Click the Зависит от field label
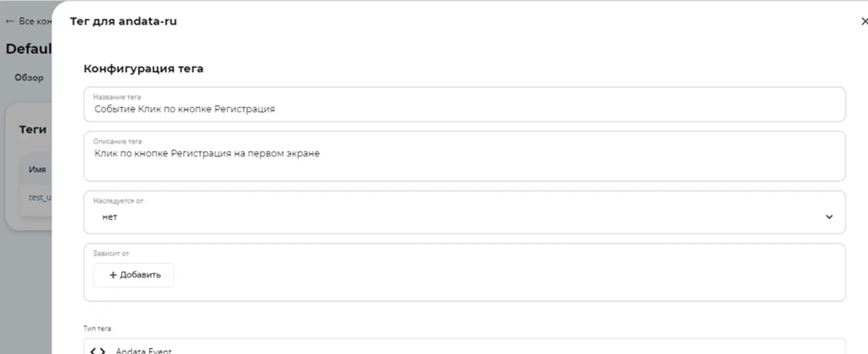Screen dimensions: 868x354 coord(111,253)
